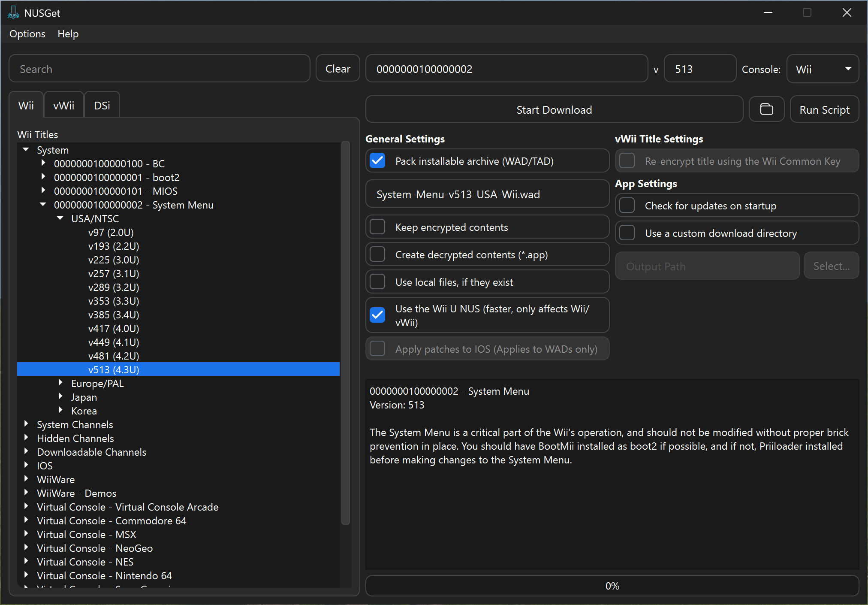Image resolution: width=868 pixels, height=605 pixels.
Task: Toggle Use the Wii U NUS option
Action: point(377,315)
